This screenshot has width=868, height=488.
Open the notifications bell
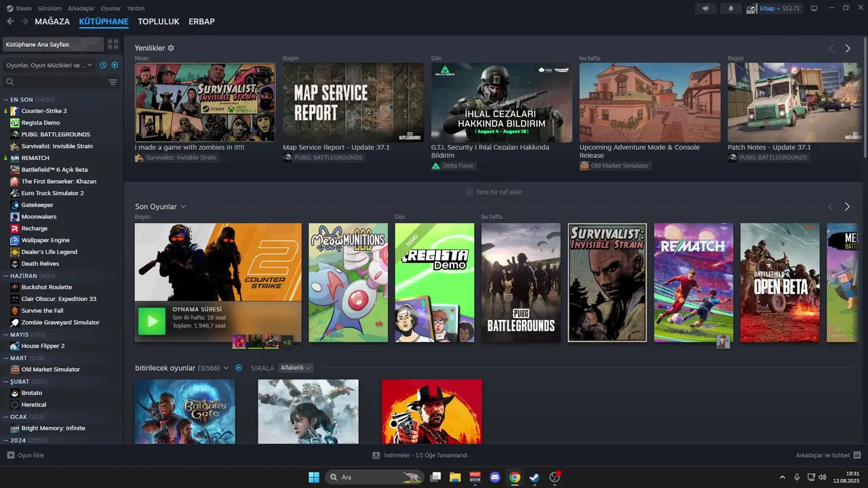pos(731,8)
